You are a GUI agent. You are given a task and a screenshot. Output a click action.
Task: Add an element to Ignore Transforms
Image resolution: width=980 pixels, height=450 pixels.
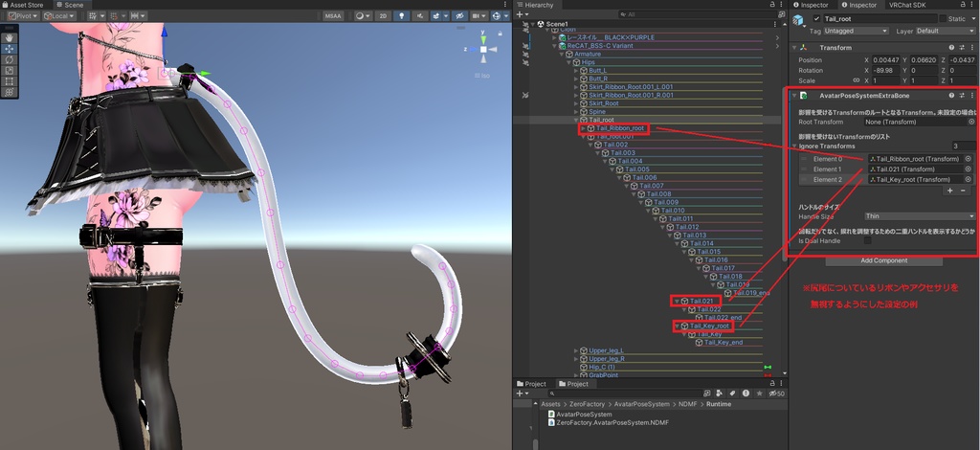click(950, 191)
